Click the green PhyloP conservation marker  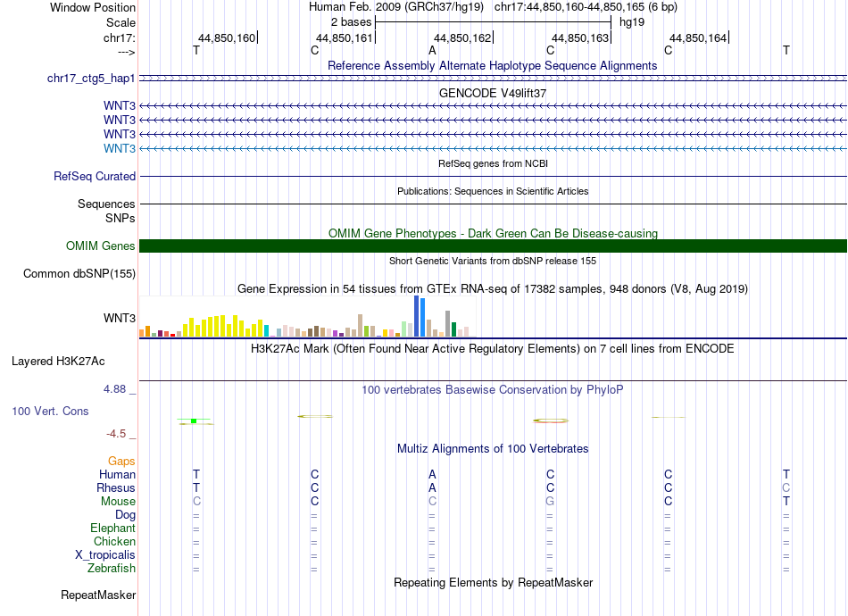coord(194,420)
